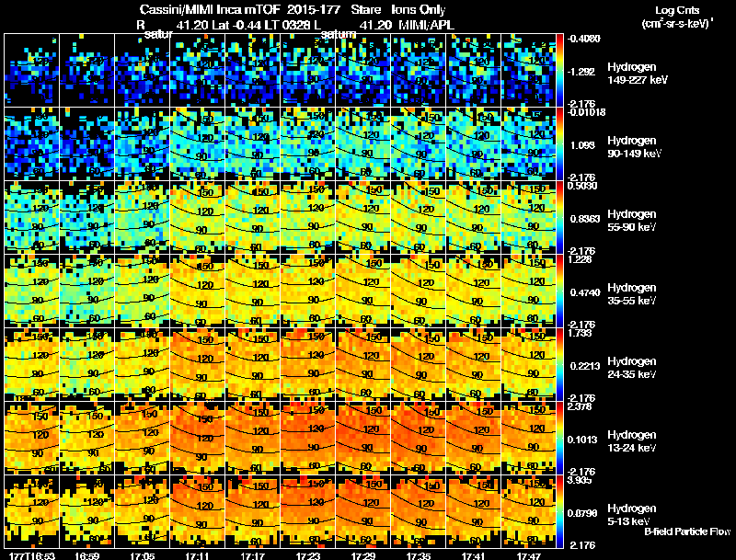Click the '16:59' time axis label

pos(87,555)
